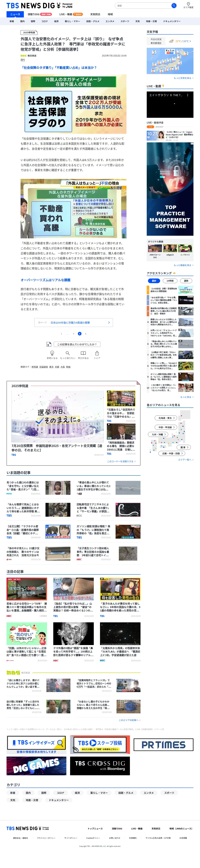Open ドキュメンタリー in the sub-navigation bar
The height and width of the screenshot is (868, 200).
coord(172,21)
